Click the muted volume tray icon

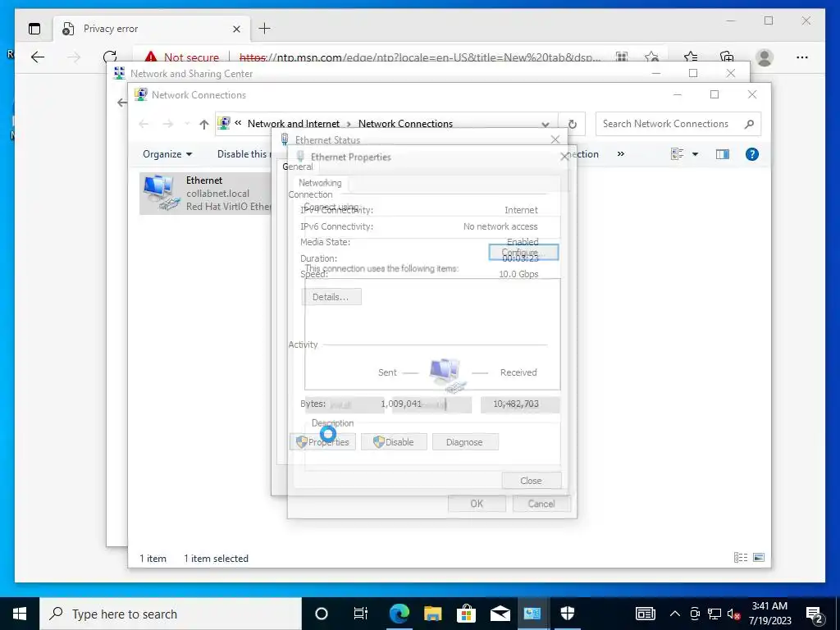pyautogui.click(x=734, y=614)
